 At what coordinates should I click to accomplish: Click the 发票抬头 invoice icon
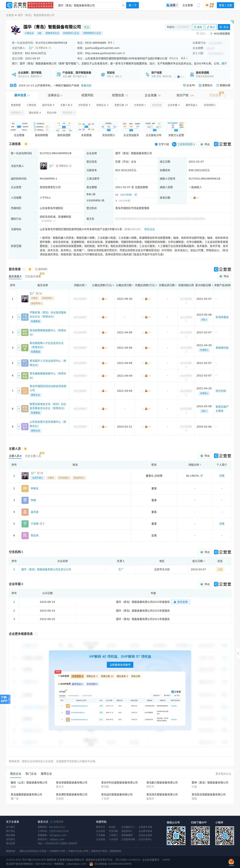tap(200, 86)
